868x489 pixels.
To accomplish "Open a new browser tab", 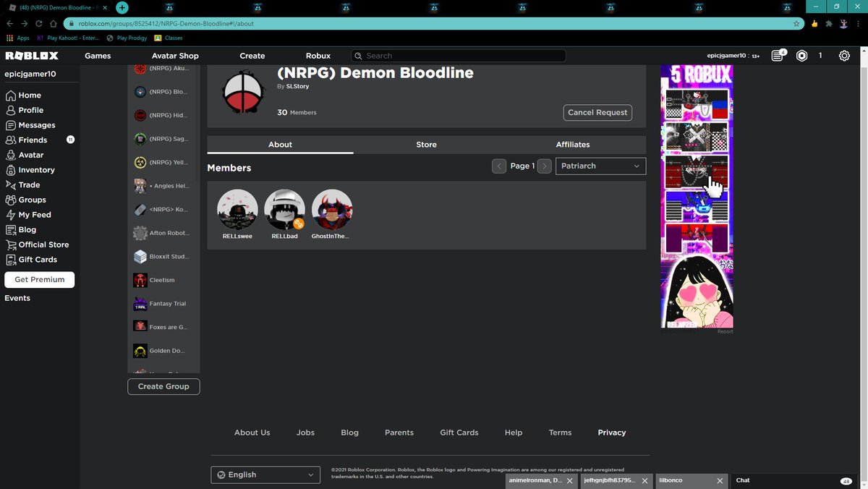I will [x=122, y=7].
